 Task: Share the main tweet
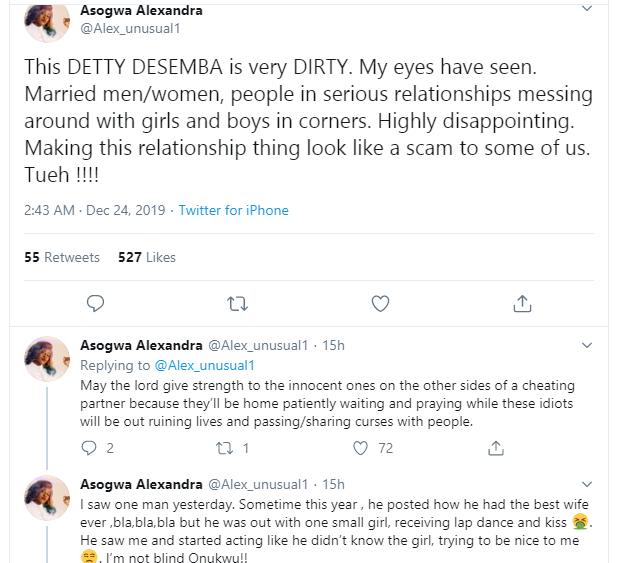521,302
